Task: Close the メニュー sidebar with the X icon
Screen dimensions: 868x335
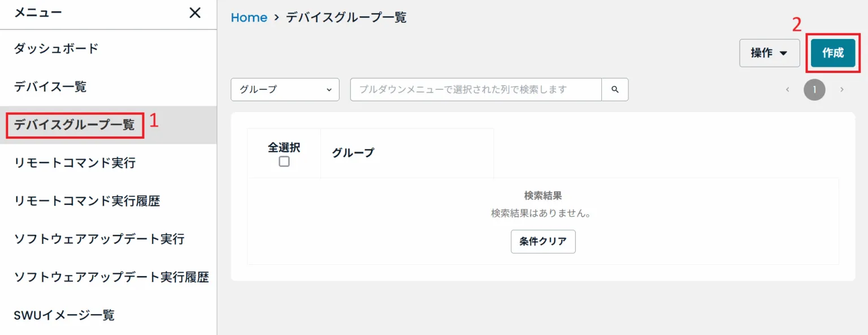Action: click(194, 12)
